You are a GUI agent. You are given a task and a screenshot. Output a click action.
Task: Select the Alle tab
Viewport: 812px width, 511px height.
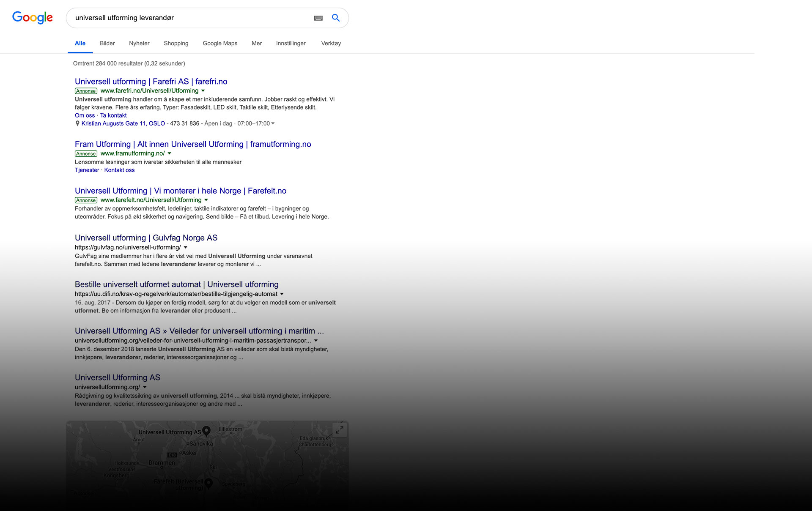pyautogui.click(x=80, y=43)
